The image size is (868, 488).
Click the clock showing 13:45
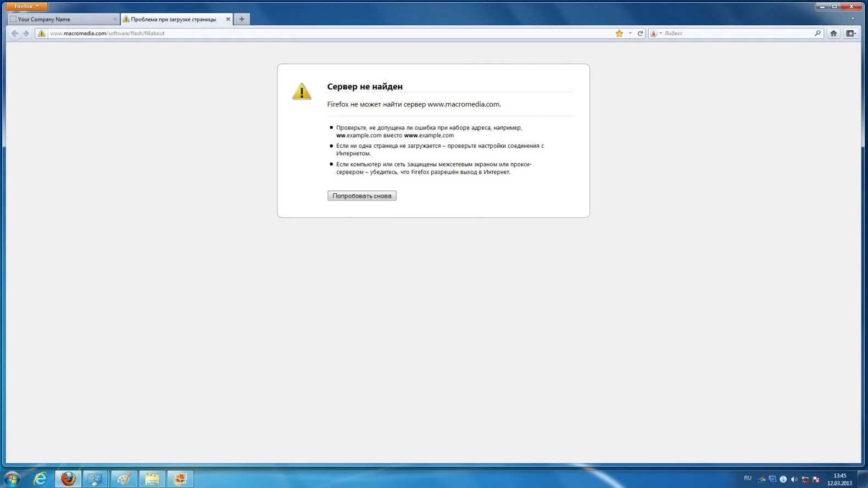pos(840,479)
